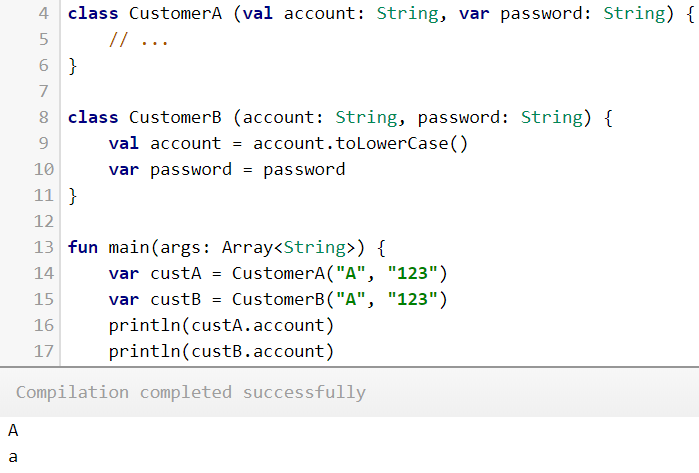The image size is (699, 473).
Task: Click println(custA.account) statement
Action: tap(221, 325)
